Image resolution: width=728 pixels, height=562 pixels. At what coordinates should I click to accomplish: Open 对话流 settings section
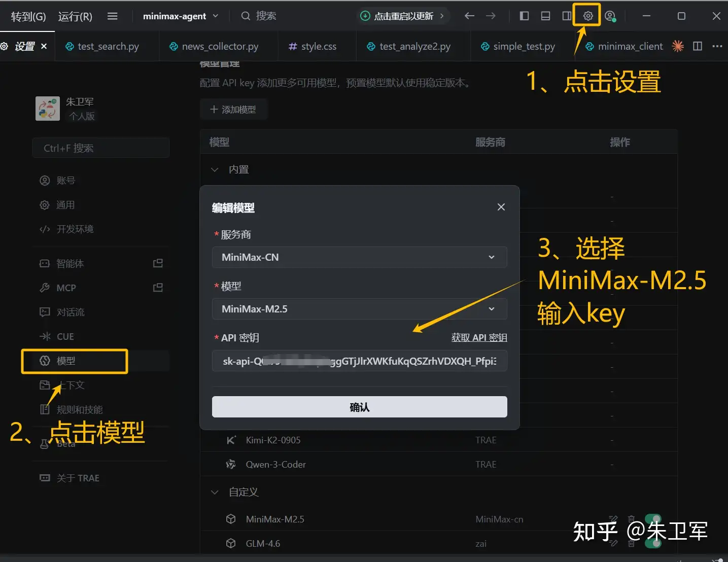[x=100, y=312]
